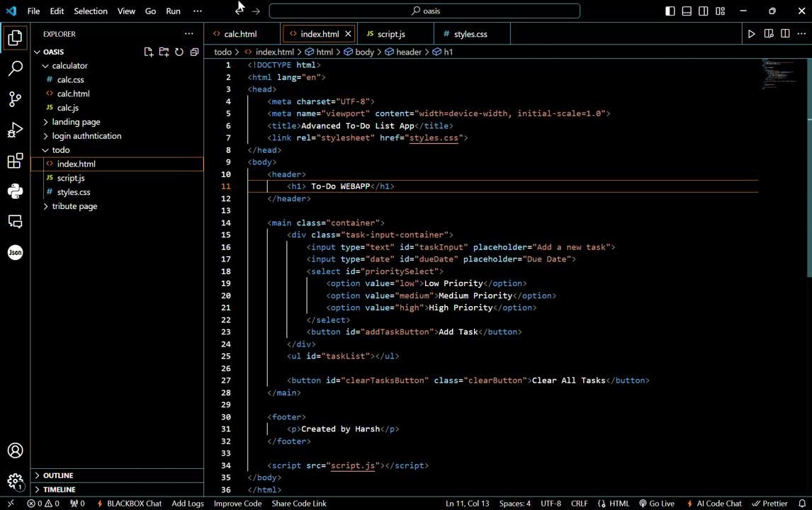
Task: Open the Source Control view
Action: click(15, 99)
